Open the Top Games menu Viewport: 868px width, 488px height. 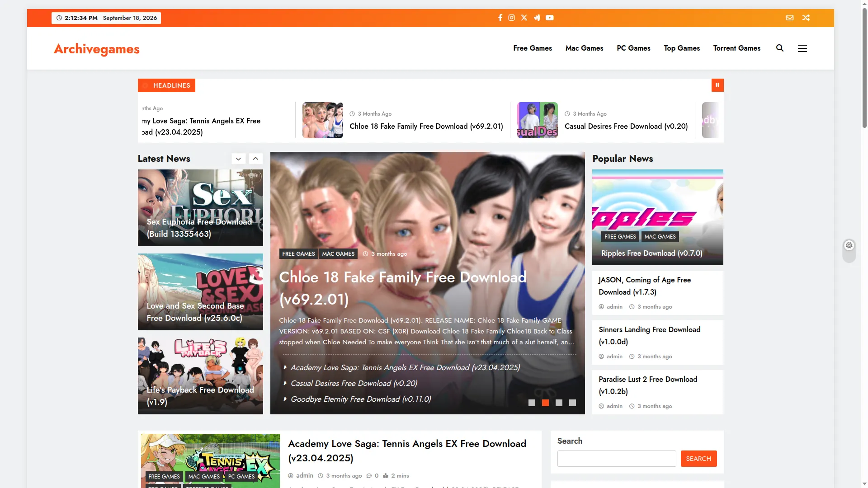[682, 48]
